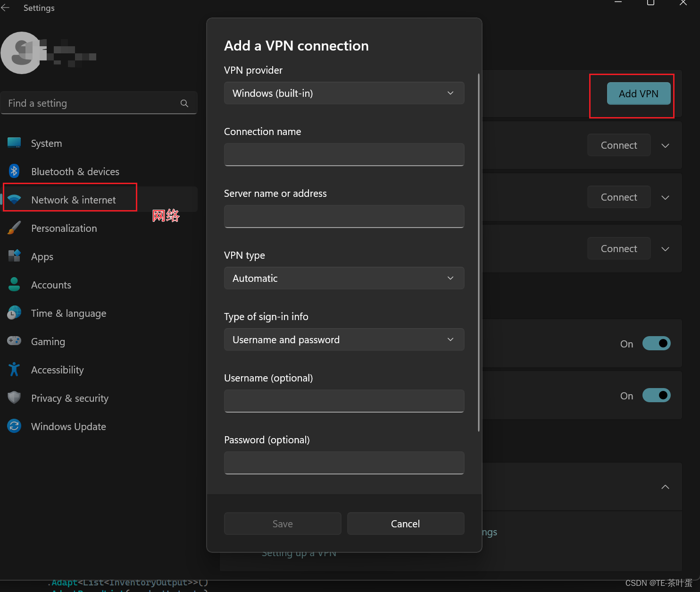
Task: Expand the third VPN connection chevron
Action: click(x=665, y=249)
